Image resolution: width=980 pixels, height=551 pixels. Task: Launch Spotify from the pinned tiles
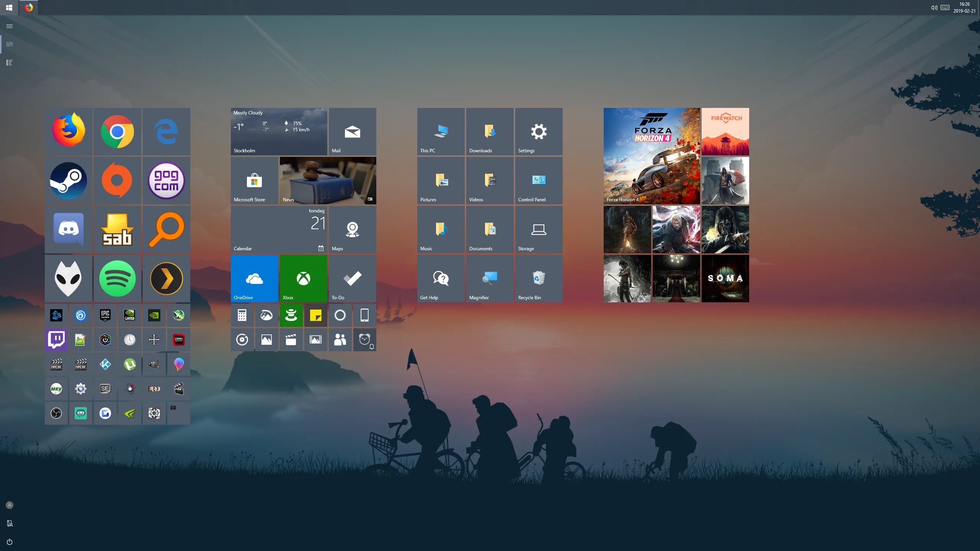click(117, 278)
